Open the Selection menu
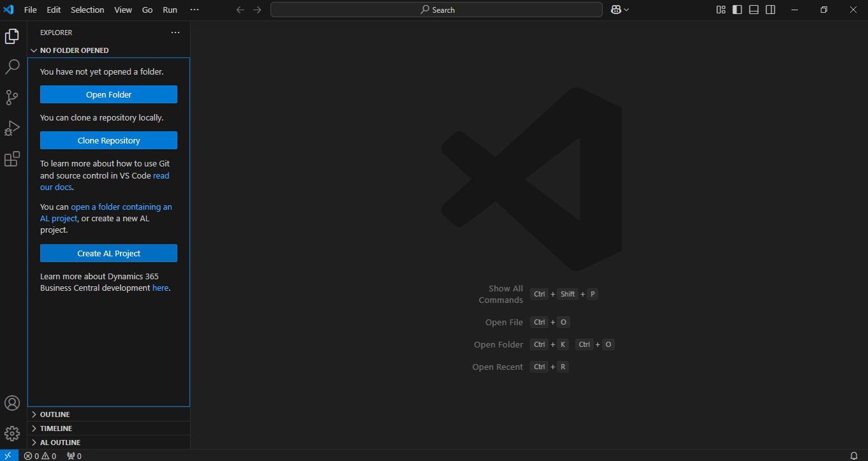This screenshot has width=868, height=461. tap(87, 10)
